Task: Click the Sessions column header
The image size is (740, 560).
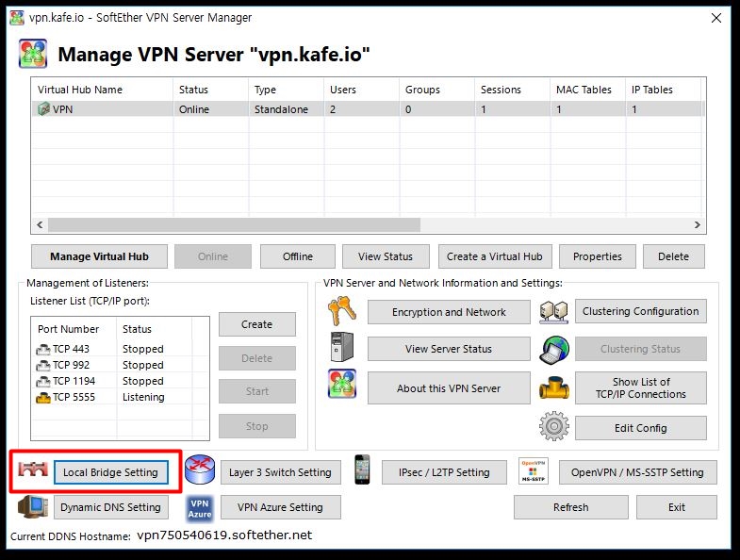Action: tap(512, 90)
